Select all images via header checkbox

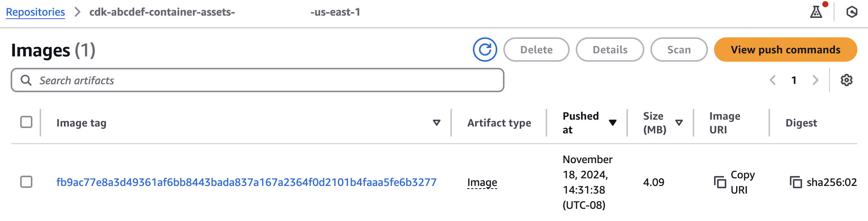click(27, 122)
